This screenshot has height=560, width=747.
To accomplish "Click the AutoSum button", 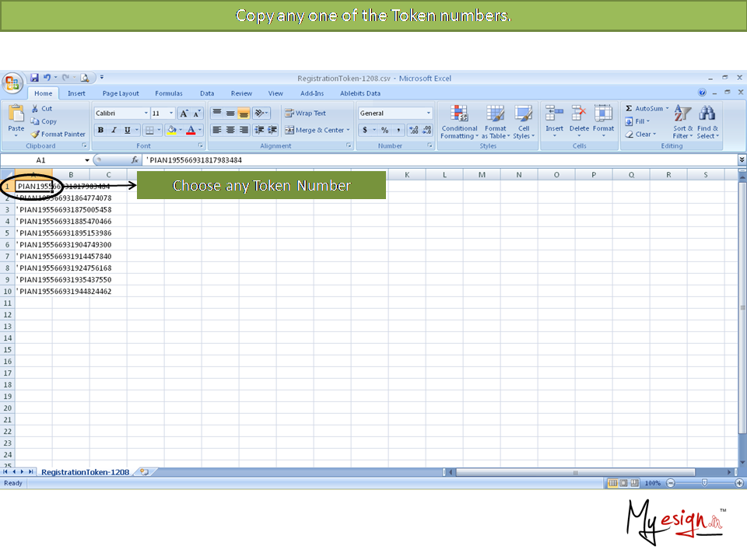I will (647, 109).
